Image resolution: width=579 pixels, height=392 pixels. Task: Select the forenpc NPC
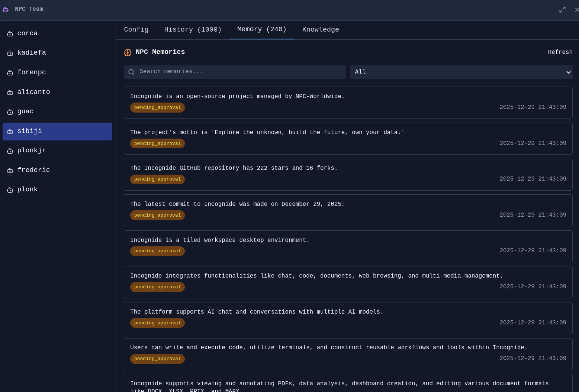pos(57,72)
